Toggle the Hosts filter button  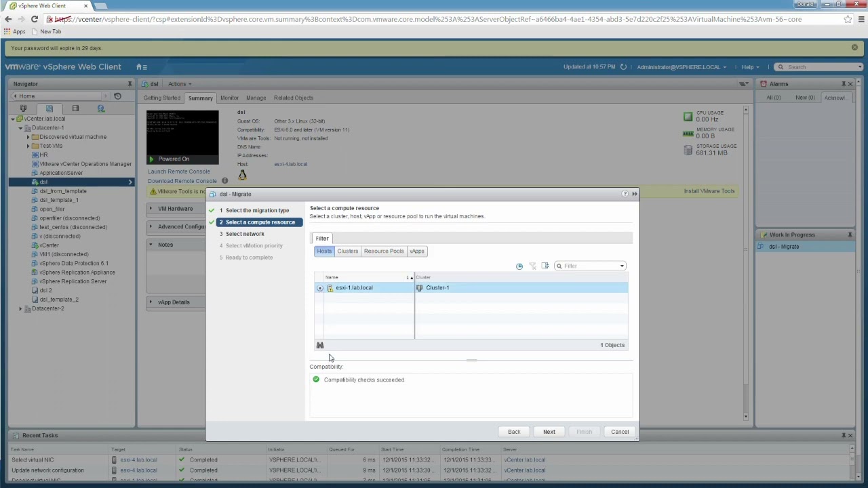pyautogui.click(x=324, y=251)
